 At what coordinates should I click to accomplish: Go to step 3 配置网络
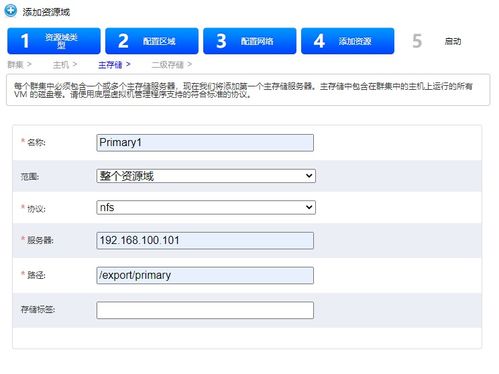point(250,41)
